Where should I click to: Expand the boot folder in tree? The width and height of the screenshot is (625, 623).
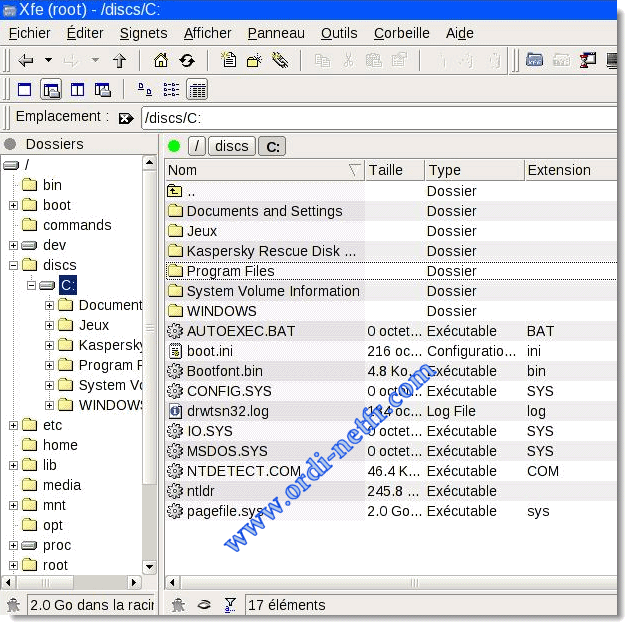(x=13, y=206)
